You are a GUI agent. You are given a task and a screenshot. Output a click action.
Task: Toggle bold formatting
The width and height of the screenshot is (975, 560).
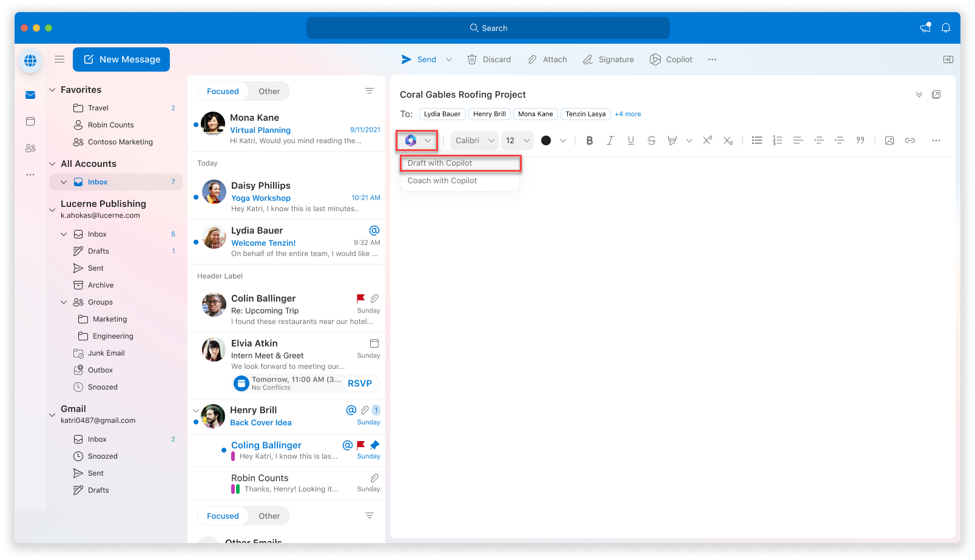click(x=589, y=141)
